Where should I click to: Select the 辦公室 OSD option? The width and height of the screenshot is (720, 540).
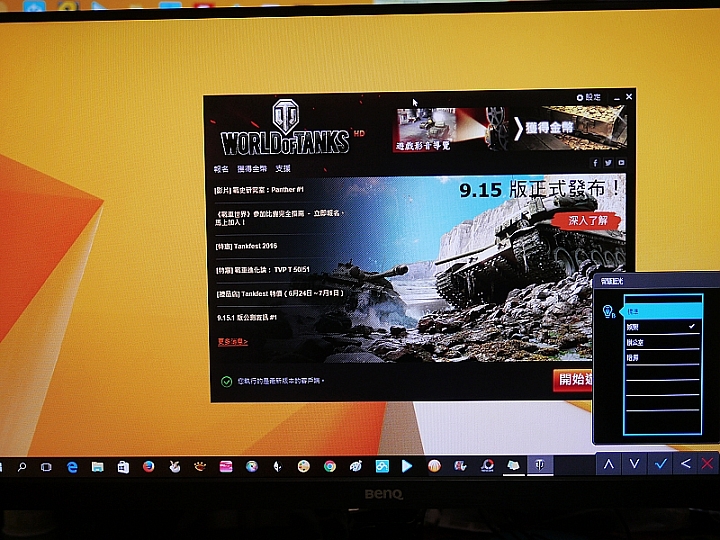[x=663, y=342]
